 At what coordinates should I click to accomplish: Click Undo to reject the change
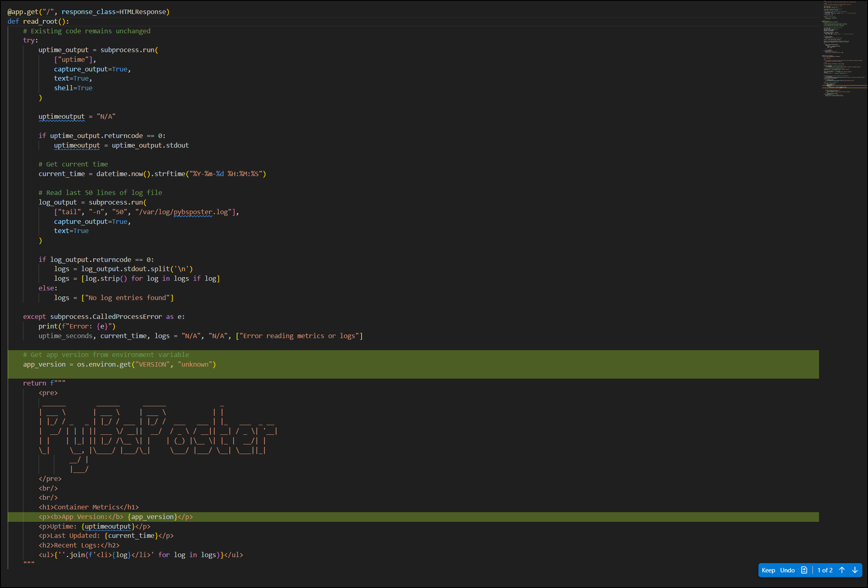[787, 570]
